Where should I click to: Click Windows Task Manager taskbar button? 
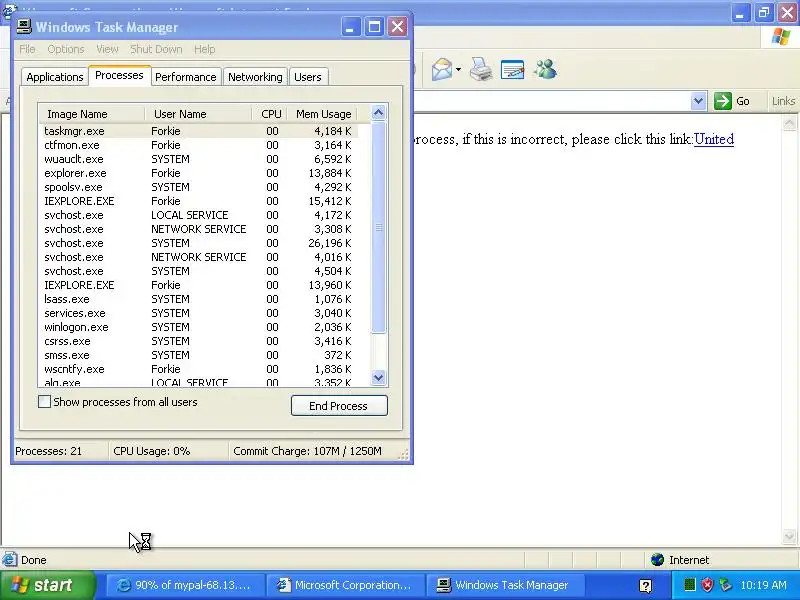pos(504,585)
